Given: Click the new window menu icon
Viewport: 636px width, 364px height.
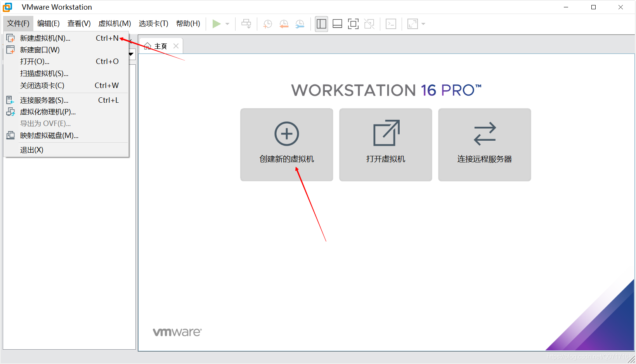Looking at the screenshot, I should tap(10, 50).
